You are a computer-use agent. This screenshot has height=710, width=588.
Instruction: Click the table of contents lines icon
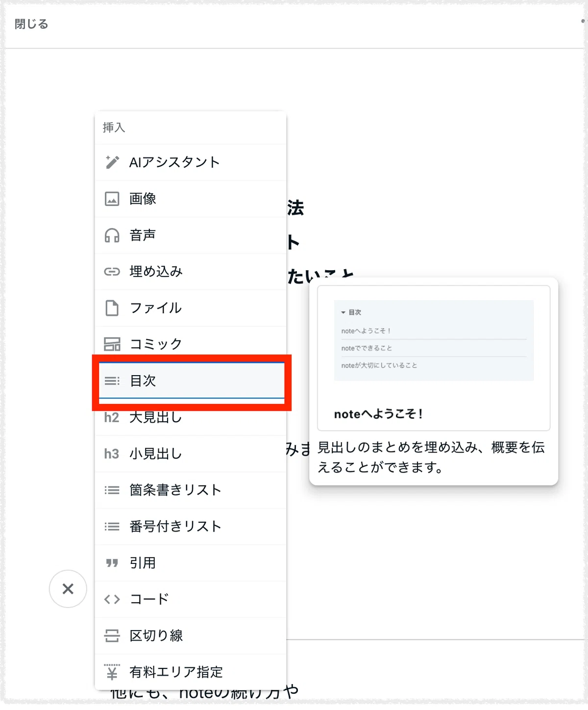click(112, 381)
